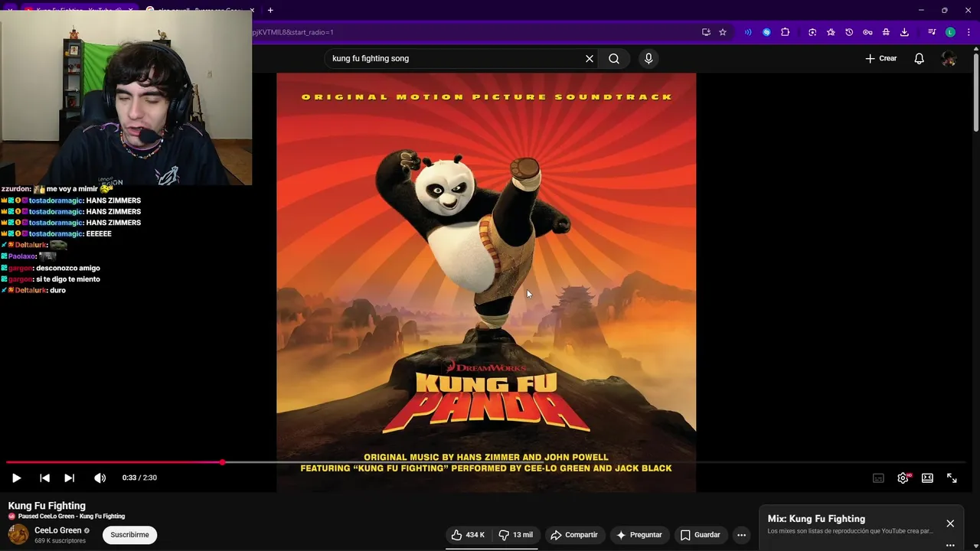Start voice search with microphone icon
This screenshot has height=551, width=980.
tap(648, 59)
